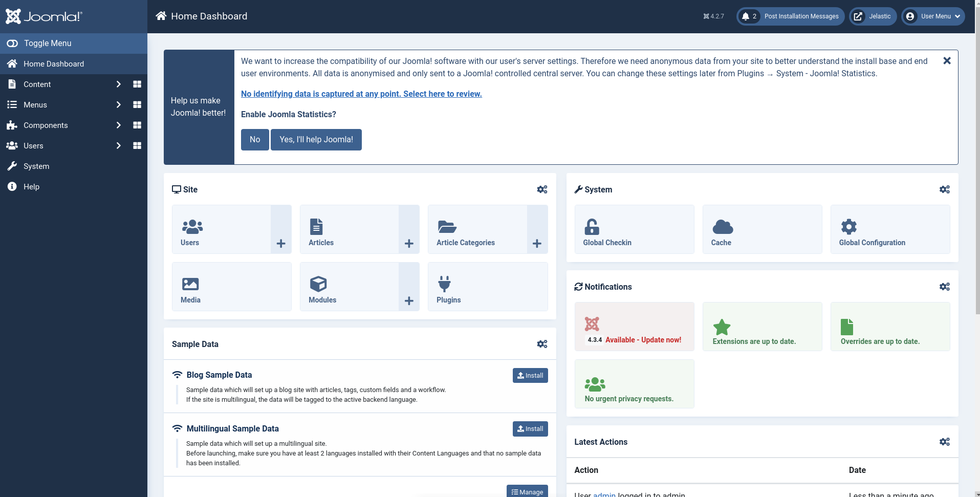
Task: Expand the Components sidebar chevron
Action: click(118, 125)
